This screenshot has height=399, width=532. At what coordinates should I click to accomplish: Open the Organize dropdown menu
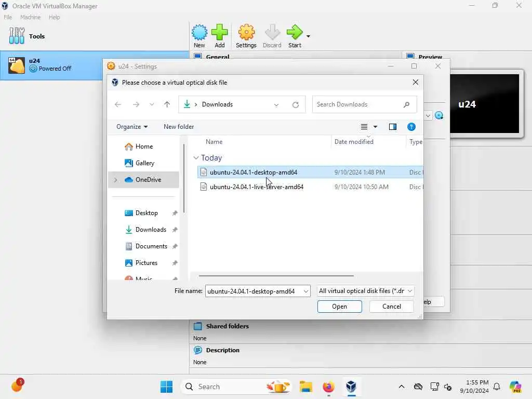coord(132,127)
